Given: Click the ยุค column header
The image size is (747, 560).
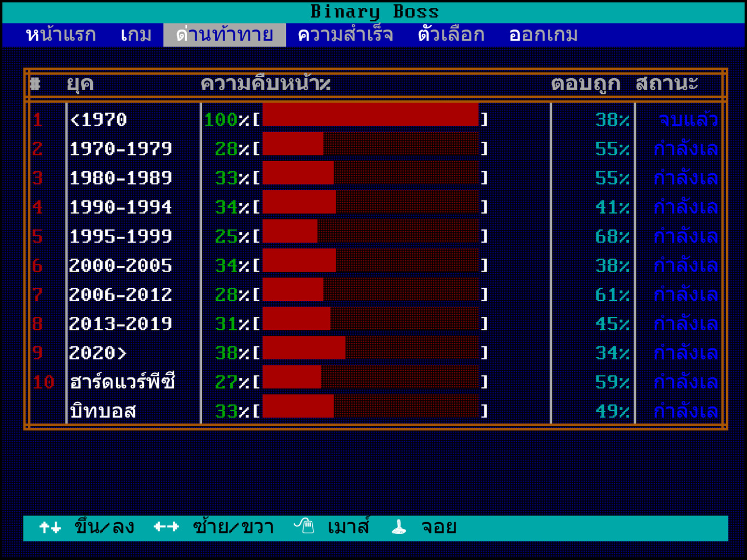Looking at the screenshot, I should click(x=80, y=83).
